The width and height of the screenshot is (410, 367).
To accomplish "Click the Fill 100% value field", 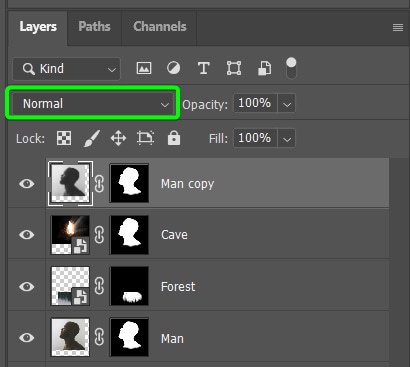I will 255,138.
